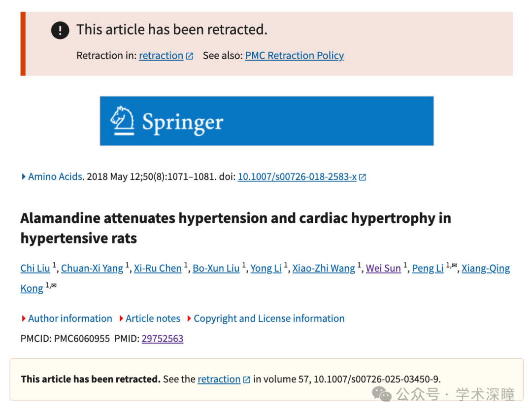
Task: Click external link icon beside the DOI
Action: 363,177
